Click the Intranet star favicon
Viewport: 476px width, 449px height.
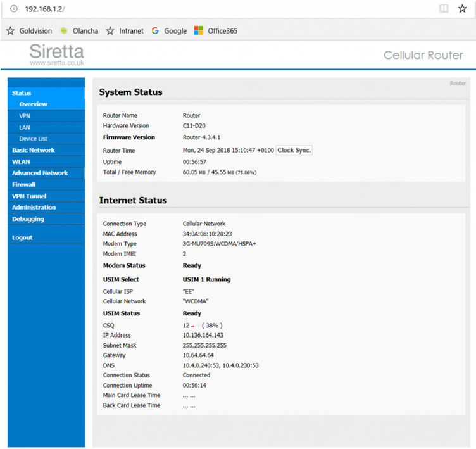pyautogui.click(x=110, y=30)
